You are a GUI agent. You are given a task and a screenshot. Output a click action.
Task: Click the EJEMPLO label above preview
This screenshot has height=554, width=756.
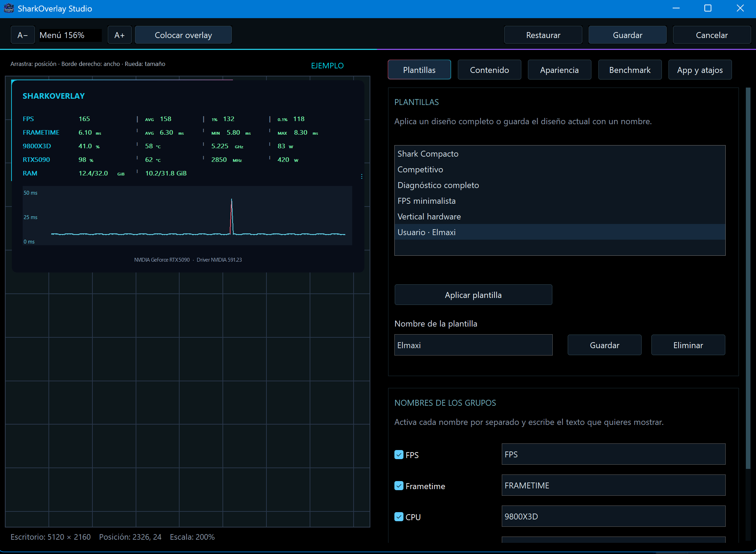coord(327,66)
